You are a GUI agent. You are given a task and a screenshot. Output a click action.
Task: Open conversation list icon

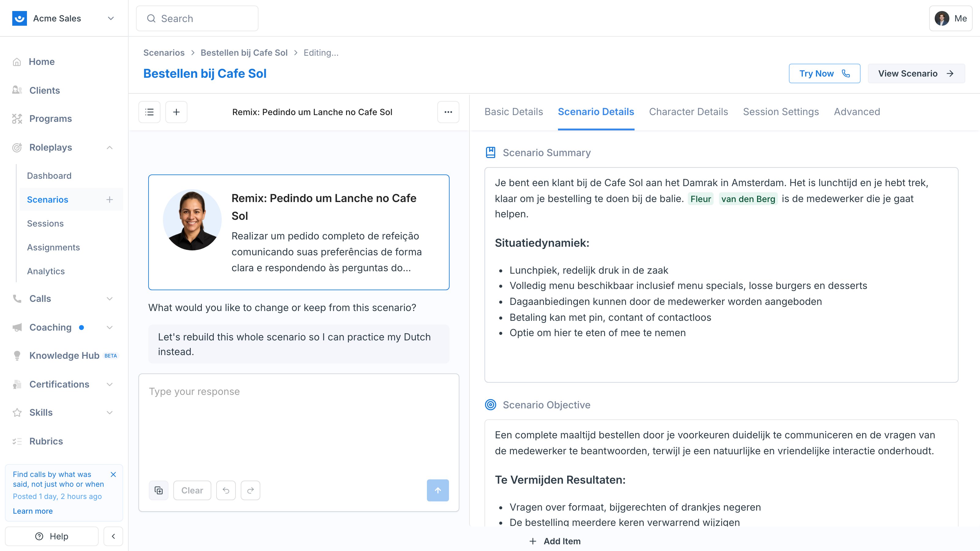click(149, 112)
